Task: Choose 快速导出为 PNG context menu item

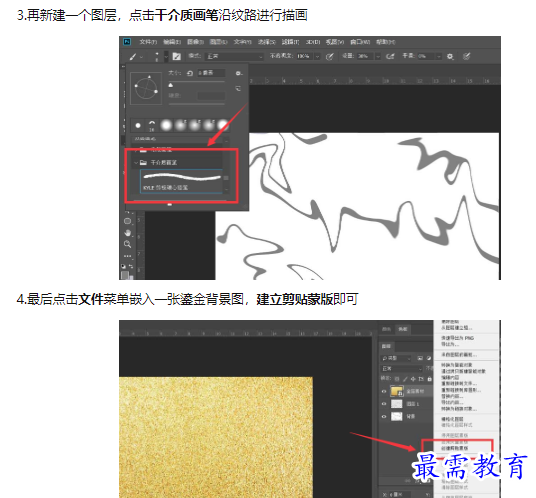Action: coord(457,338)
